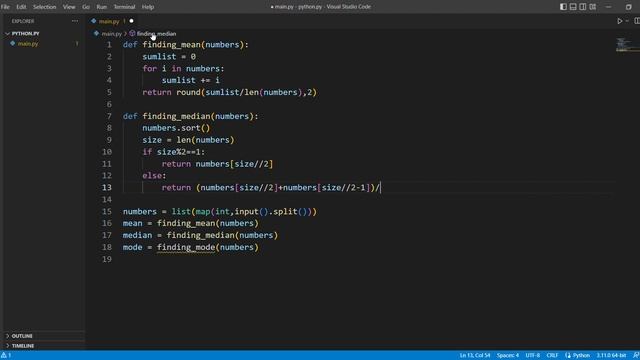
Task: Click 'for i in numbers:' on line 3
Action: (183, 69)
